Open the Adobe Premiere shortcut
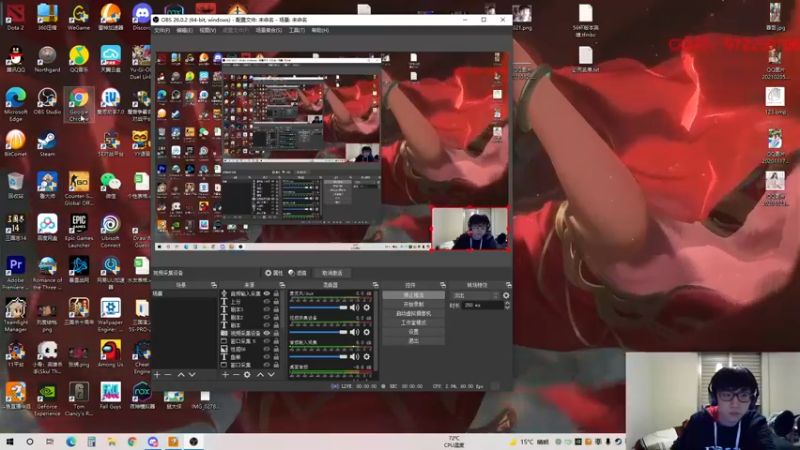This screenshot has height=450, width=800. (x=15, y=273)
